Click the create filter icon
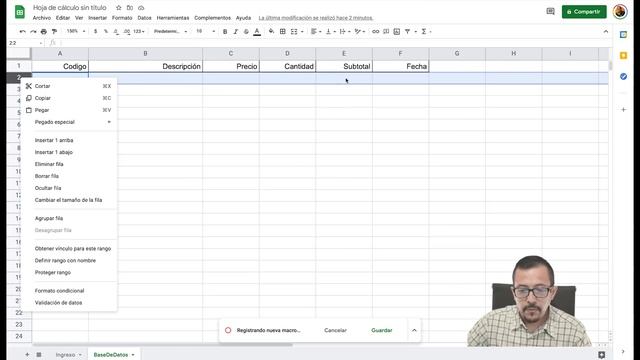Screen dimensions: 640x360 (407, 31)
